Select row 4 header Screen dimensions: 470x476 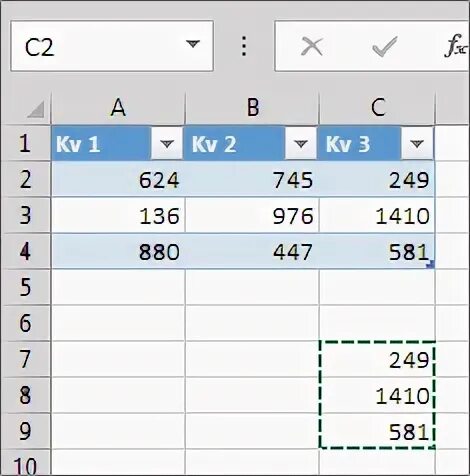[25, 251]
